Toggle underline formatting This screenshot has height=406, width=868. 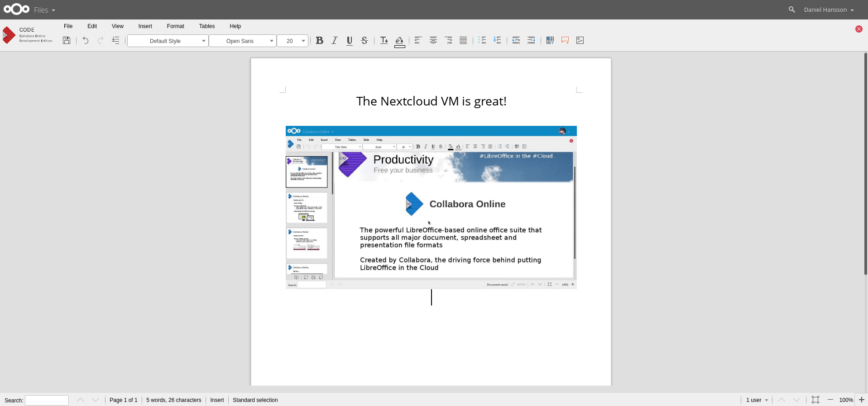350,40
